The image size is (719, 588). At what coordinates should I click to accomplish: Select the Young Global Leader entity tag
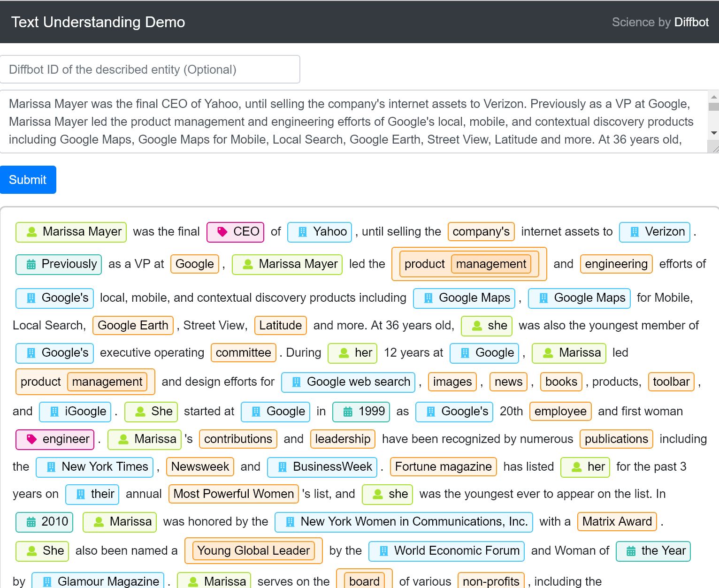[253, 550]
